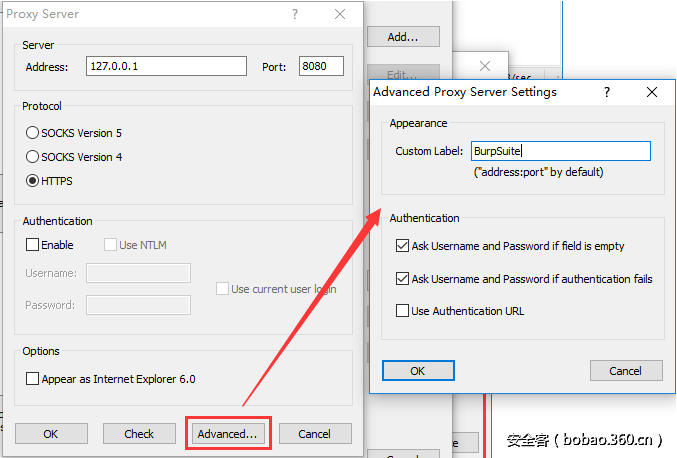Click help question mark in Advanced Proxy Server Settings
This screenshot has width=677, height=458.
click(607, 92)
